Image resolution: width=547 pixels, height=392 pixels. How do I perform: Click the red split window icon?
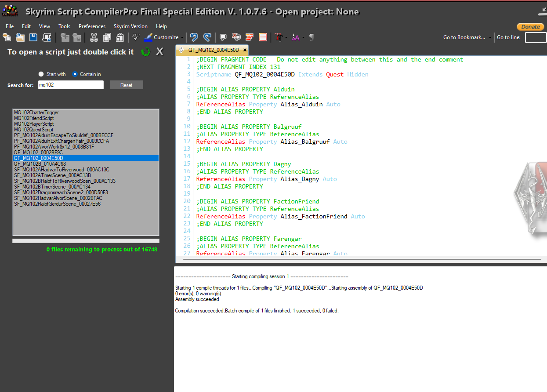point(263,37)
